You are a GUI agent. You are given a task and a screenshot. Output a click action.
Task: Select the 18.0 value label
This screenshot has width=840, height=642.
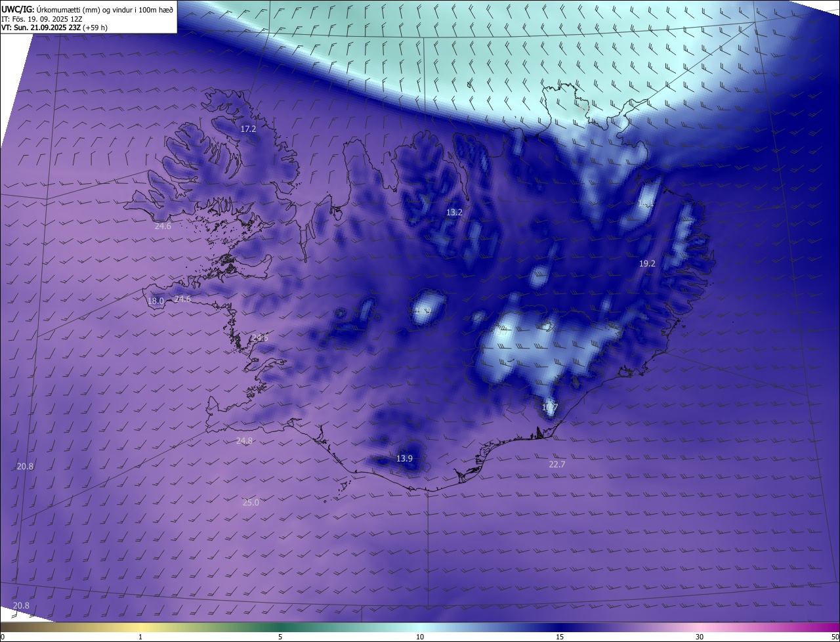coord(156,301)
